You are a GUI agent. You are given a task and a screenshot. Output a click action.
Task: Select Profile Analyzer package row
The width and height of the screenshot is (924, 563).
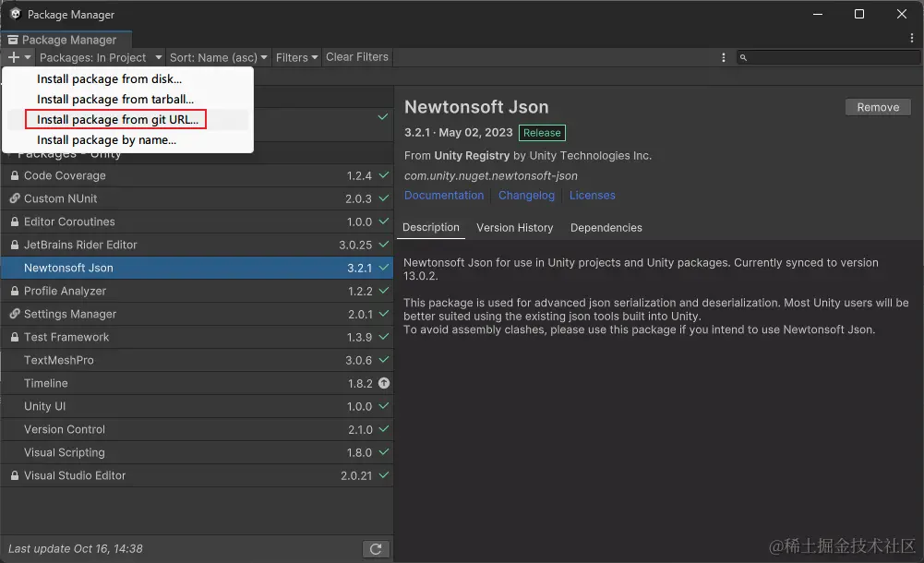click(197, 291)
